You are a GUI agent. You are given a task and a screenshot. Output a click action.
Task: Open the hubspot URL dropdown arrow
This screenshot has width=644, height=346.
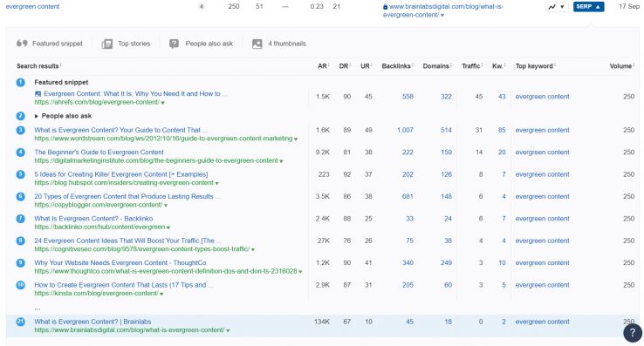217,183
